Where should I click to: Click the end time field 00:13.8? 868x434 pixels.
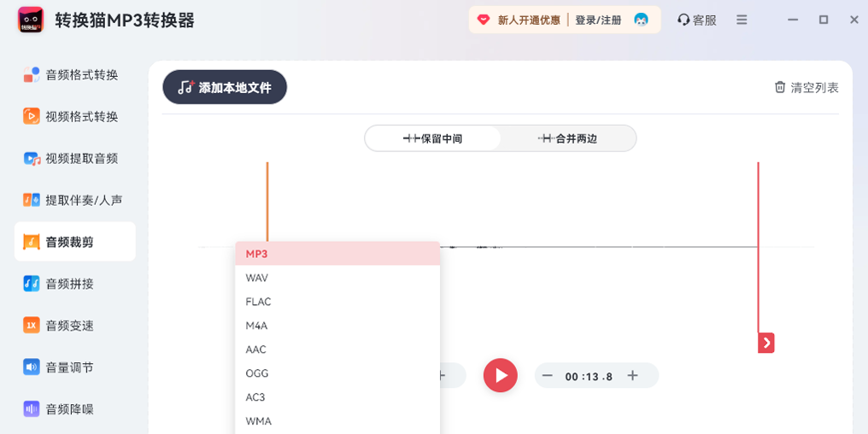pos(589,377)
